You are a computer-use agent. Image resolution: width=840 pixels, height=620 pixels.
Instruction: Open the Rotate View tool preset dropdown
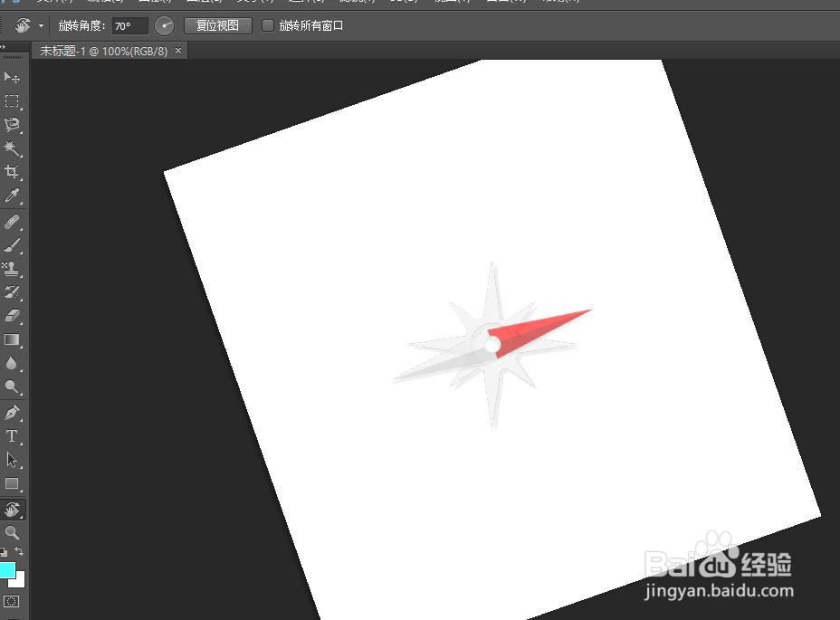click(x=40, y=25)
